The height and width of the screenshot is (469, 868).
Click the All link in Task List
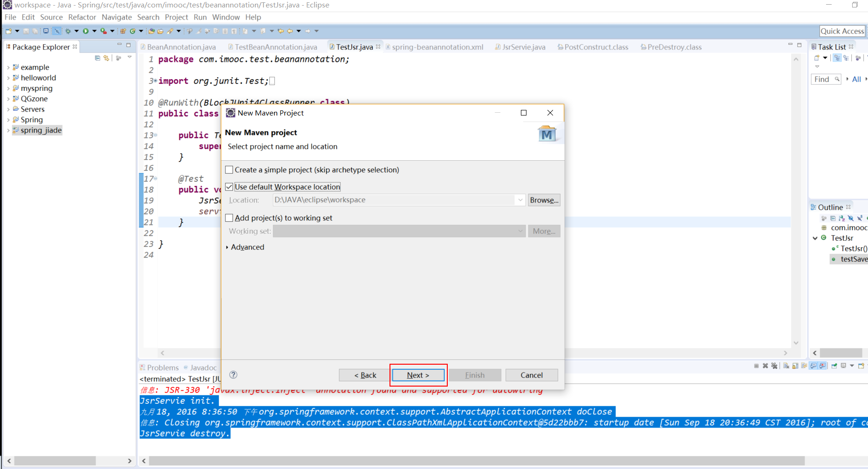click(856, 79)
